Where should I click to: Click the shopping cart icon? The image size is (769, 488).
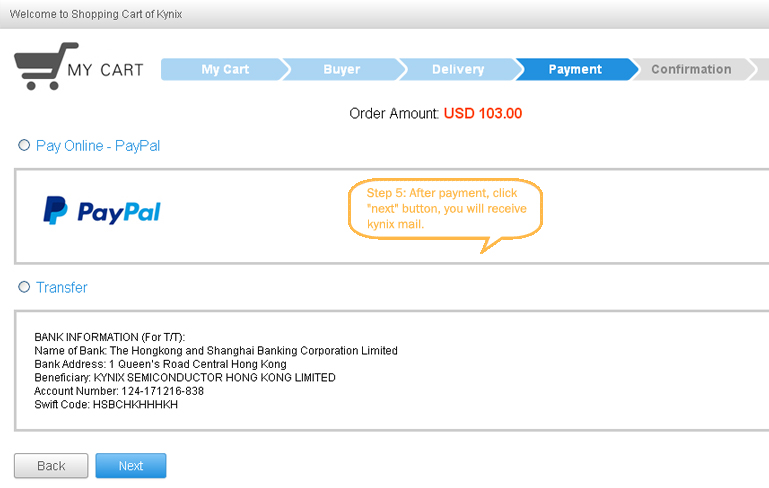pos(45,65)
